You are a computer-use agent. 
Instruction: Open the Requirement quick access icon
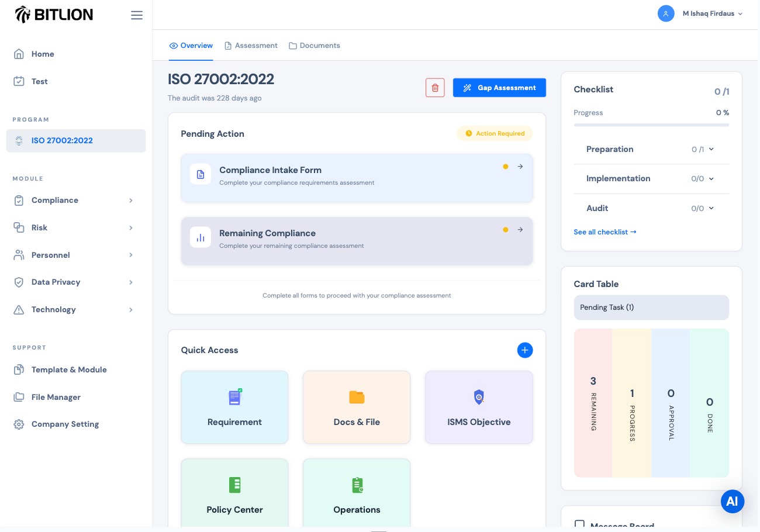(234, 397)
